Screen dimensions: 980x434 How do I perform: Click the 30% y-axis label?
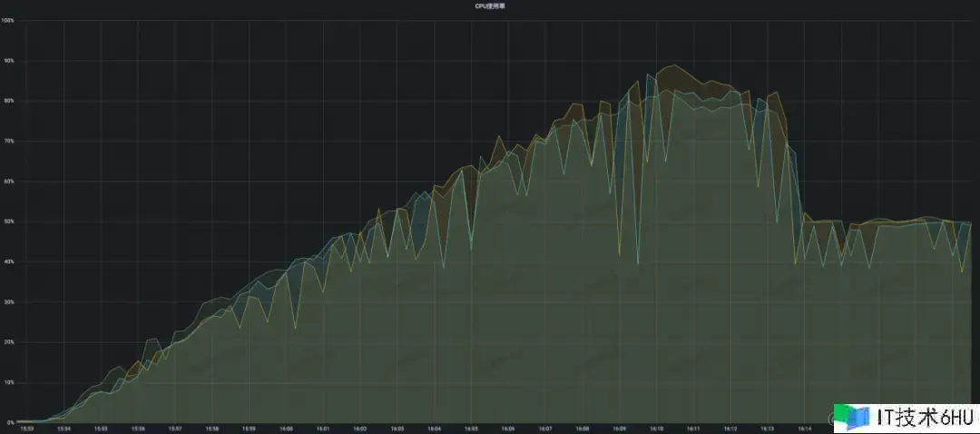(x=7, y=302)
